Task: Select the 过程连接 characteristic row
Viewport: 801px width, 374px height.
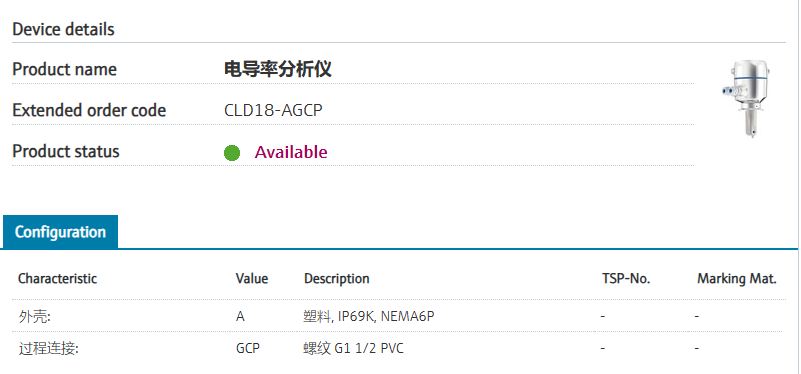Action: point(398,349)
